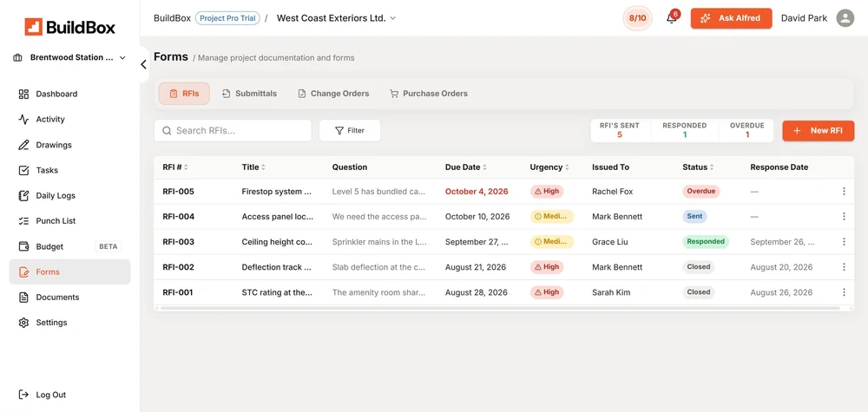Sort by Due Date column
Screen dimensions: 868x412
point(466,167)
